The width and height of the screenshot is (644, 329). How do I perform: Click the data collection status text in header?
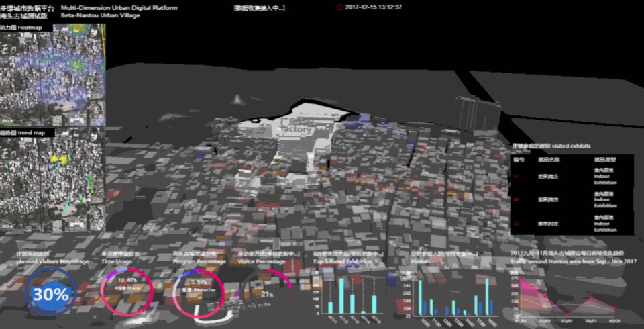[x=259, y=8]
